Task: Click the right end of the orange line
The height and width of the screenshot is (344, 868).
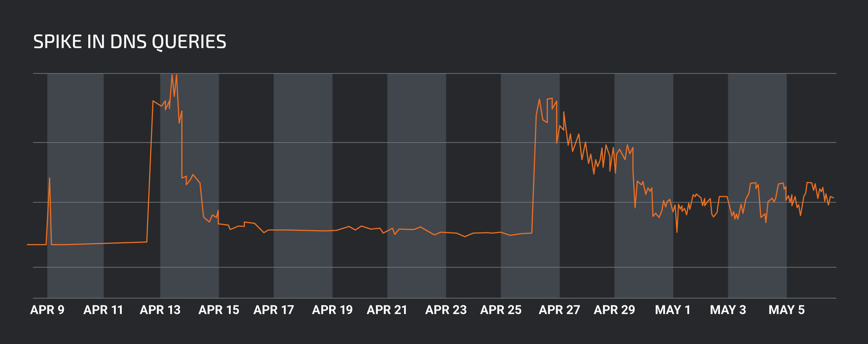Action: click(x=833, y=198)
